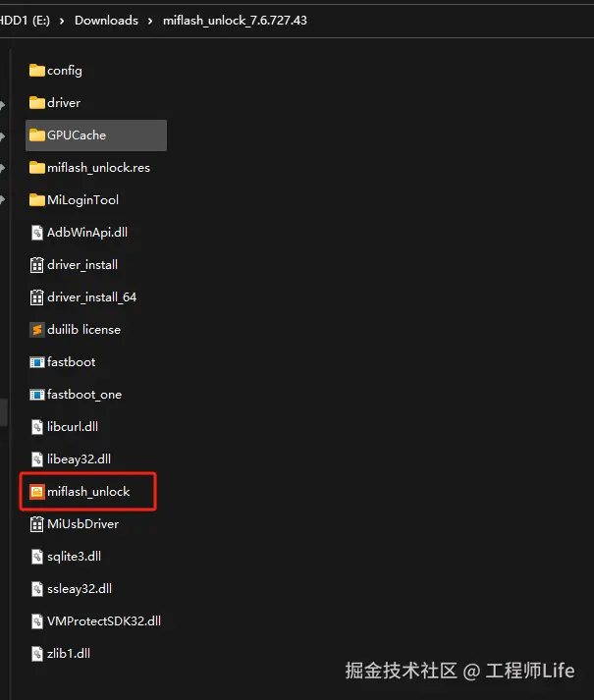Select the driver_install file name

[x=82, y=265]
